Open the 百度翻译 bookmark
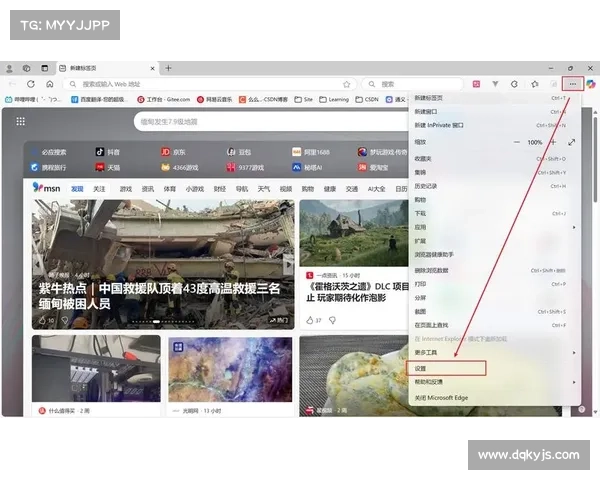Image resolution: width=600 pixels, height=480 pixels. (x=99, y=100)
